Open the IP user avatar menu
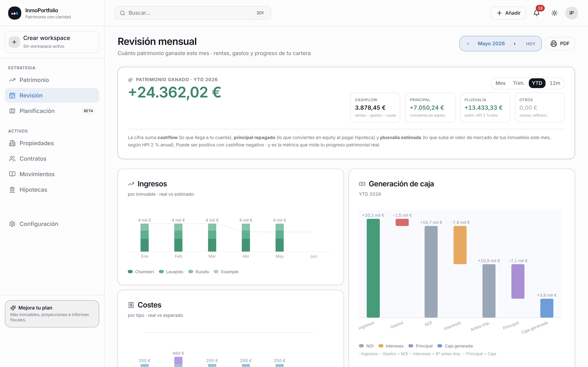This screenshot has width=588, height=367. pos(571,13)
